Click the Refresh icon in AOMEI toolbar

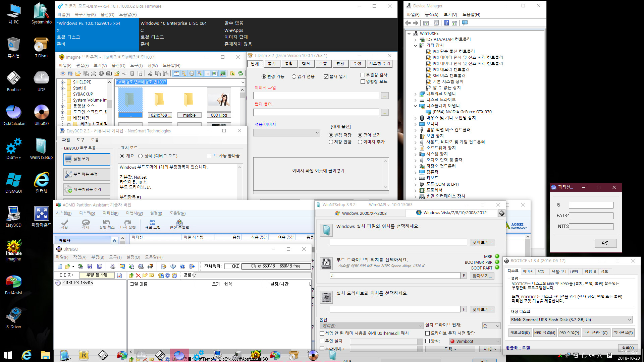pos(153,224)
